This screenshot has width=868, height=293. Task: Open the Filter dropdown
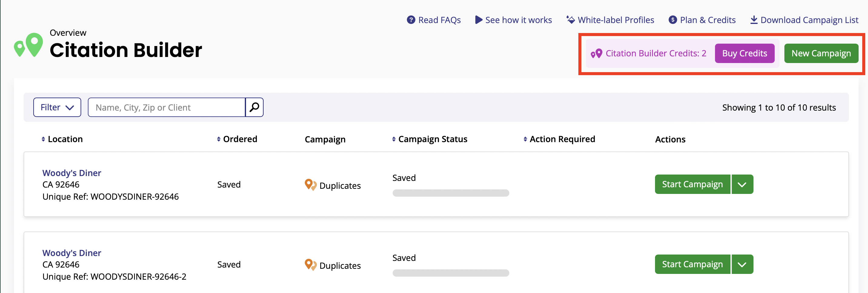57,107
